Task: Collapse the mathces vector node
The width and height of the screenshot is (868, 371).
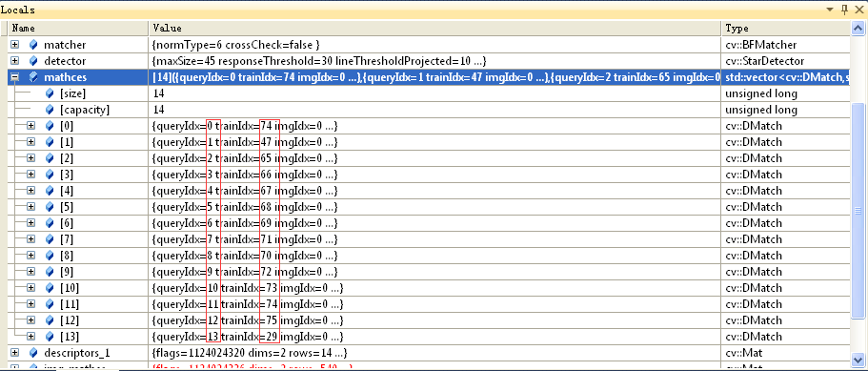Action: [x=14, y=77]
